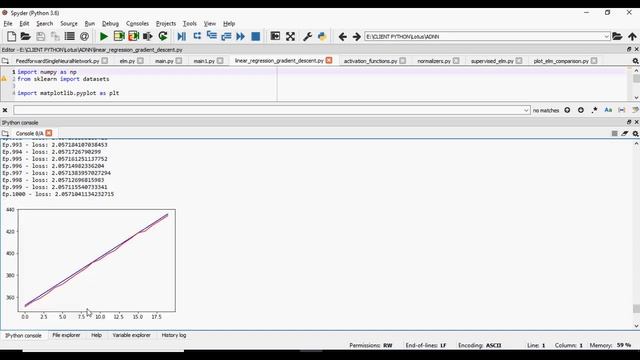Browse console tabs icon

tap(5, 133)
